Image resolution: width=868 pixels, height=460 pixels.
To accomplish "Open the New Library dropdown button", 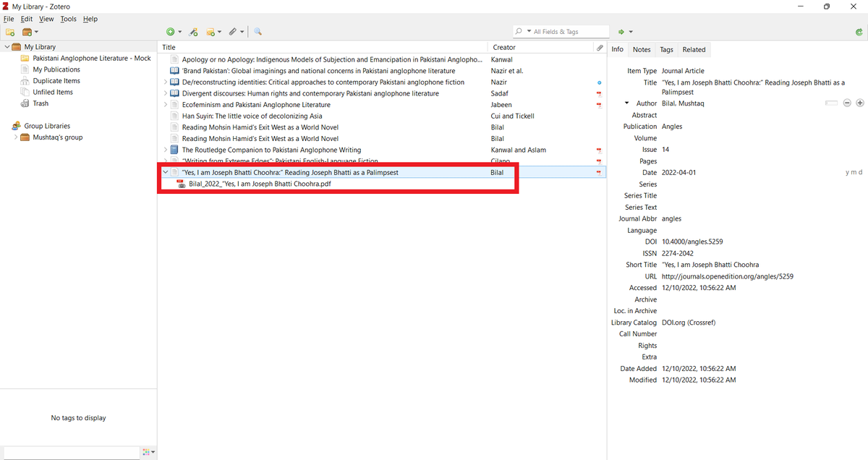I will point(30,32).
